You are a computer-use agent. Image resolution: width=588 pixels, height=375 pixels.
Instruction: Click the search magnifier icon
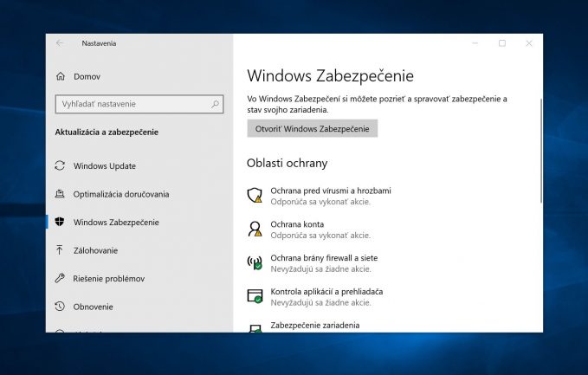coord(216,104)
